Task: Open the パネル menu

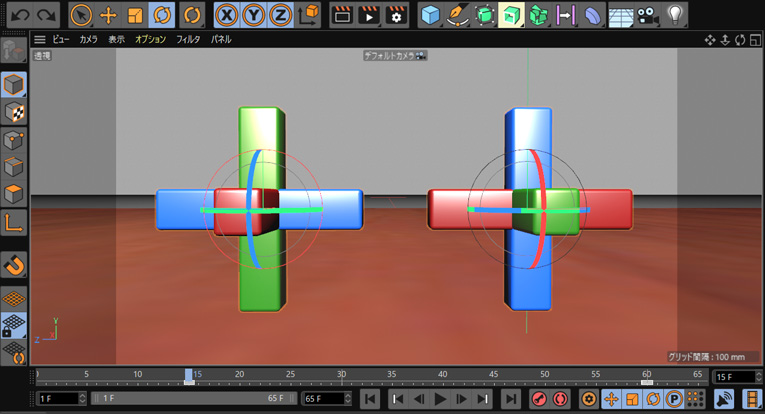Action: [222, 40]
